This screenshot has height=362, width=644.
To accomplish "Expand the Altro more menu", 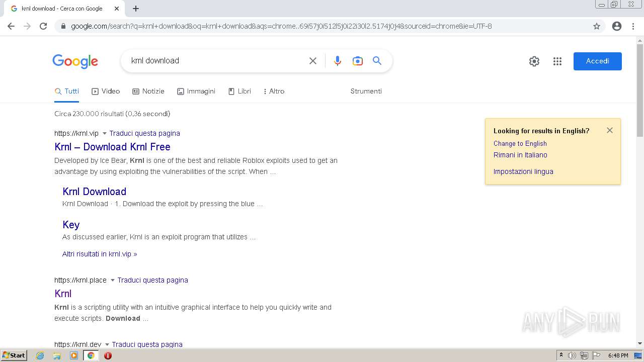I will coord(274,91).
